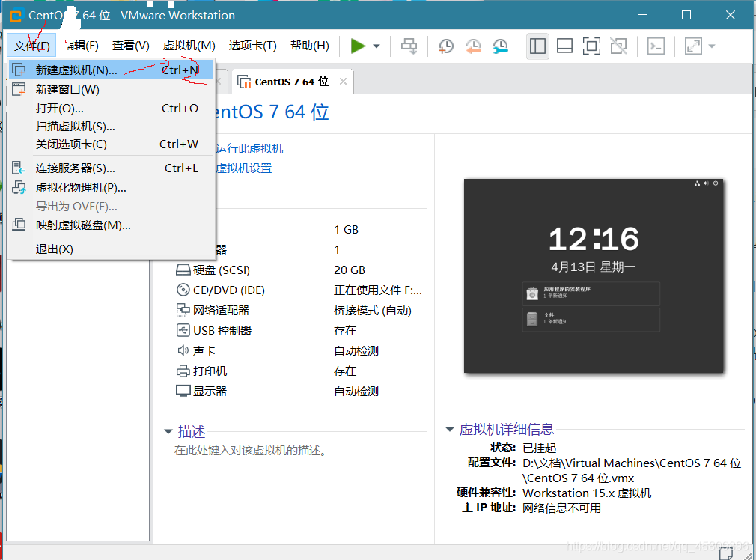756x560 pixels.
Task: Click the Unity mode toolbar icon
Action: [618, 46]
